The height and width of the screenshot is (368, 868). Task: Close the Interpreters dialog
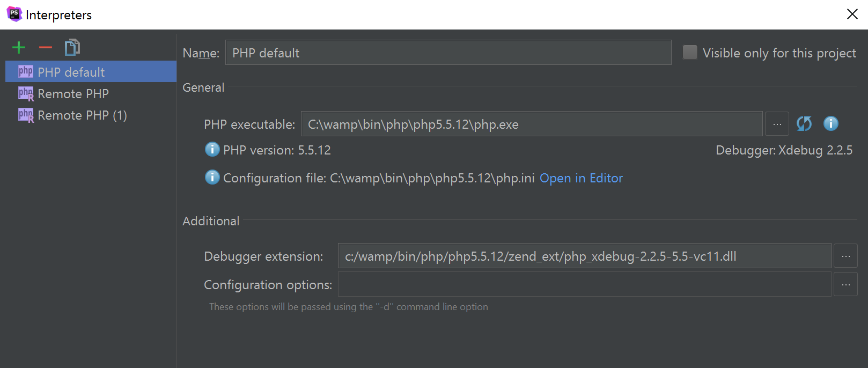click(852, 14)
